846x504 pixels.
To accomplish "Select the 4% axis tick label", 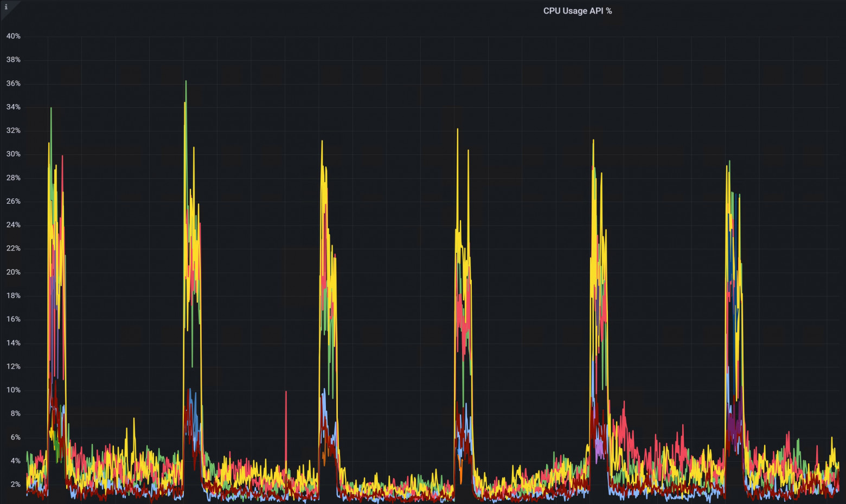I will click(x=15, y=461).
